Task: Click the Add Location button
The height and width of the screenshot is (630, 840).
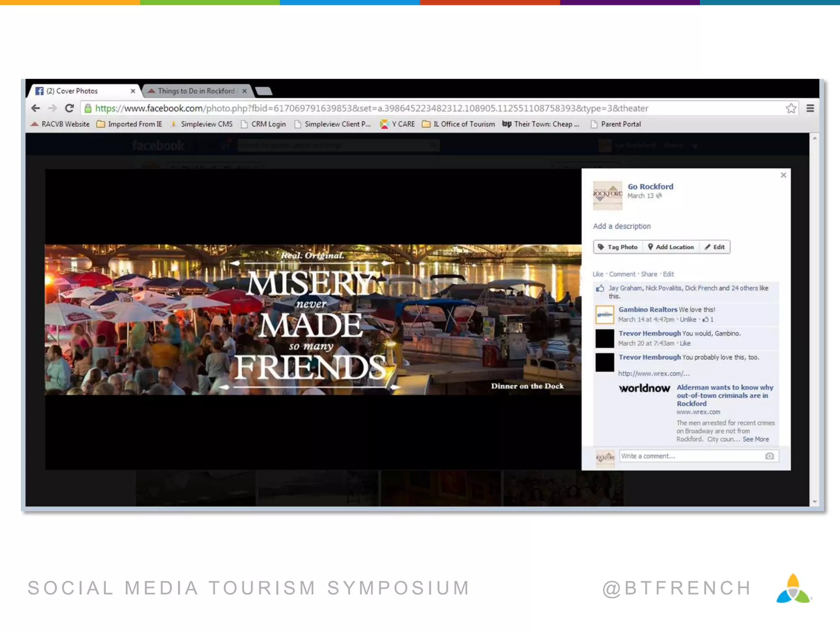Action: click(x=671, y=247)
